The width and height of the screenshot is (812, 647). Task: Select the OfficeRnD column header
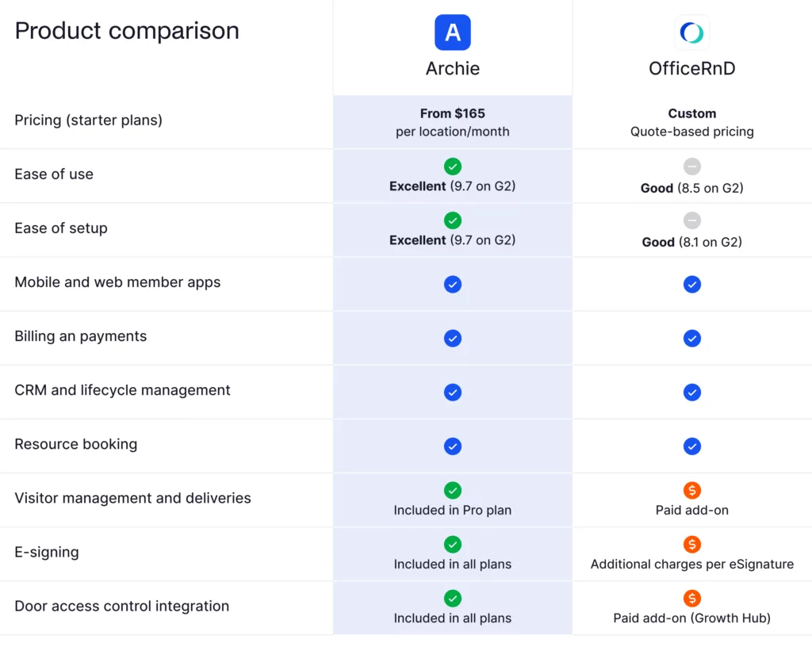pyautogui.click(x=691, y=69)
